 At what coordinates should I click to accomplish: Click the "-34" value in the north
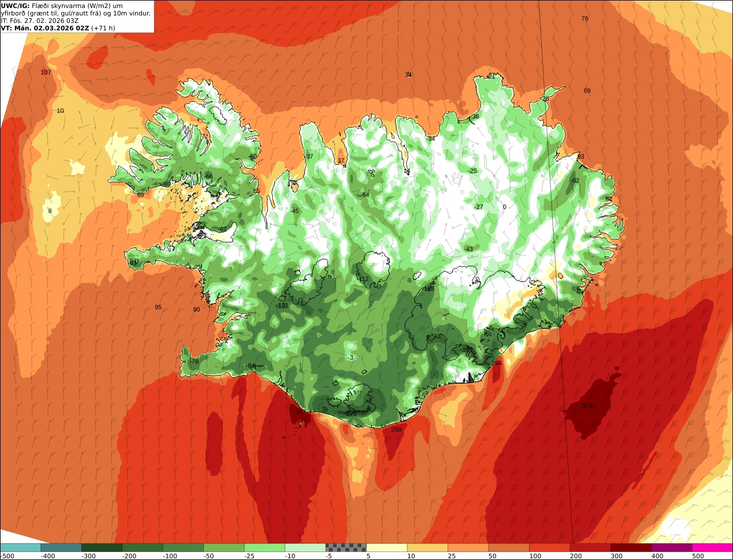431,139
